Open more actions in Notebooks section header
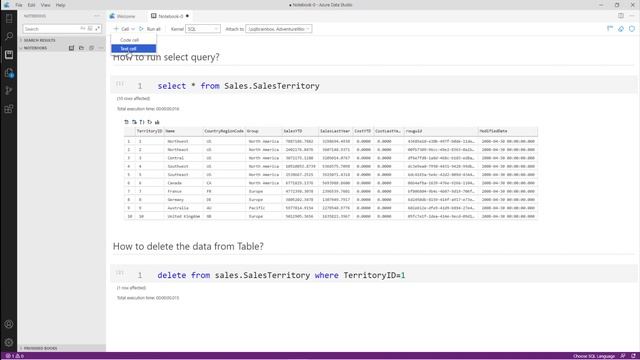 coord(100,48)
